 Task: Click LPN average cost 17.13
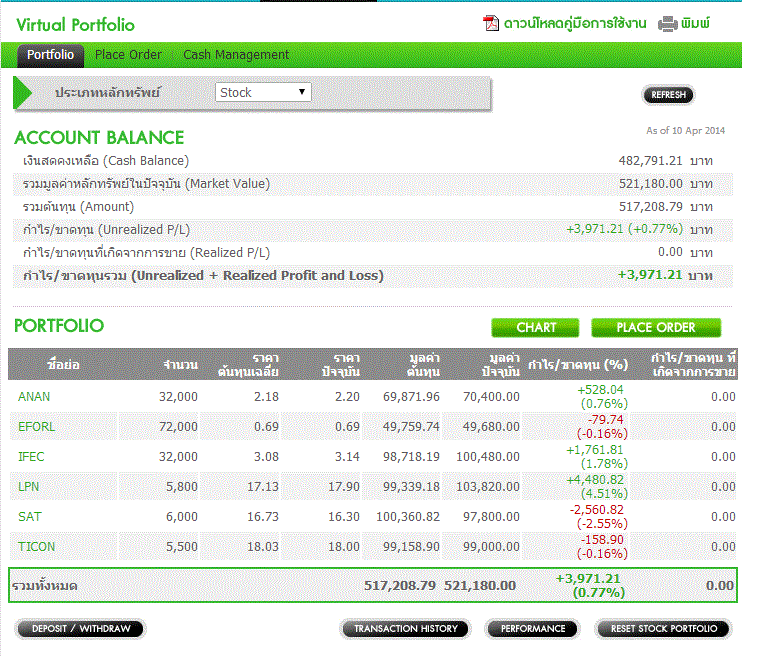[x=263, y=487]
